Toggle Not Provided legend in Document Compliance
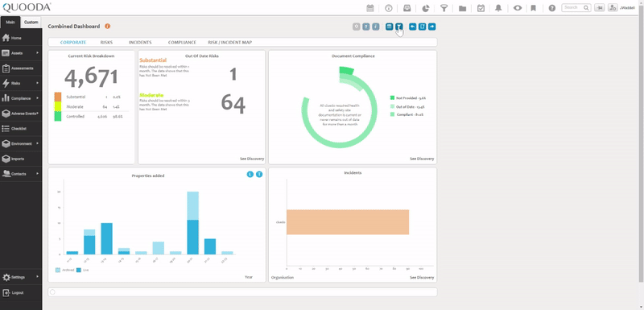Image resolution: width=644 pixels, height=310 pixels. pos(407,98)
